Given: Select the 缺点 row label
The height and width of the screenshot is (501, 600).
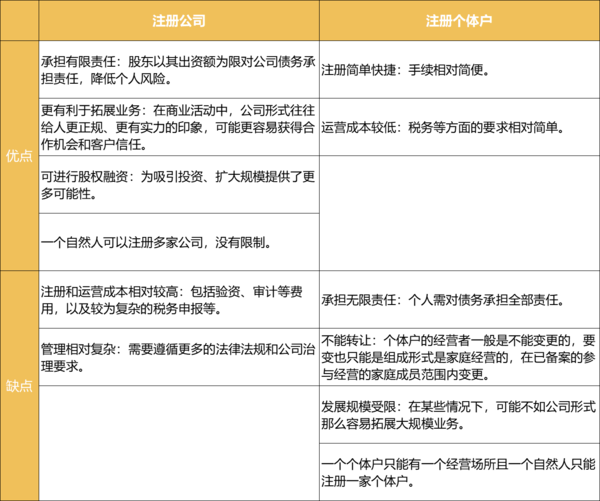Looking at the screenshot, I should point(19,385).
